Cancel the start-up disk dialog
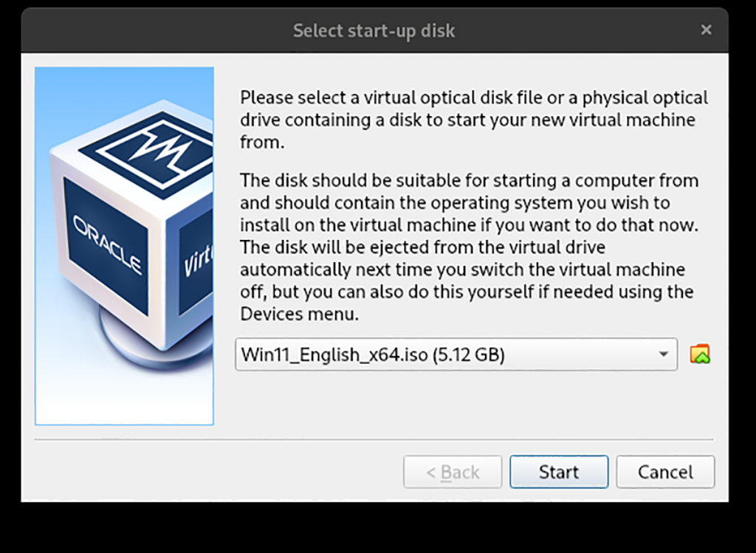This screenshot has width=756, height=553. [x=664, y=472]
